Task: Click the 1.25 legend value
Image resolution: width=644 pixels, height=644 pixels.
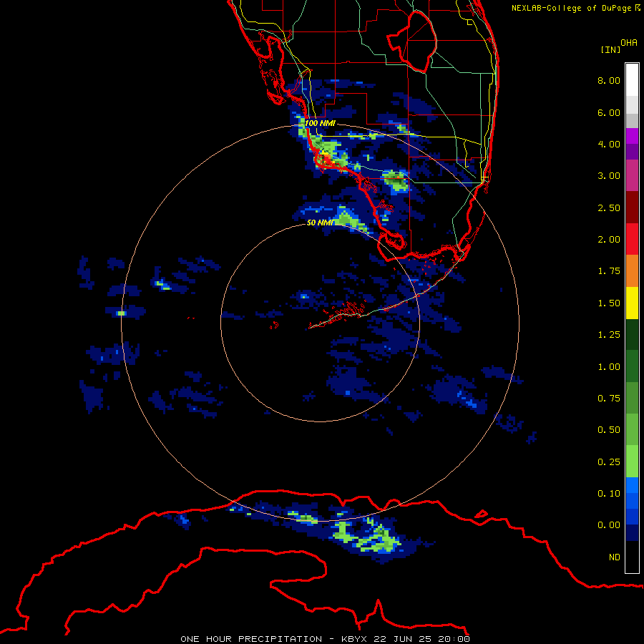Action: tap(609, 335)
